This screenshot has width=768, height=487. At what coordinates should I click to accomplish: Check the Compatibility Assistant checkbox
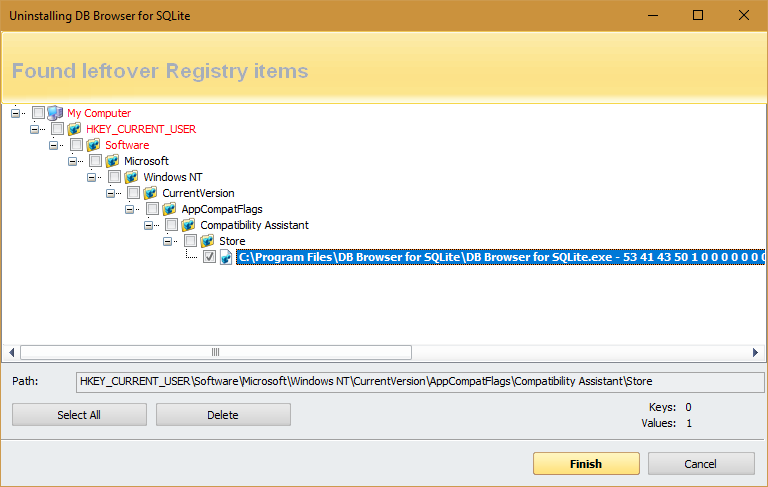tap(172, 225)
